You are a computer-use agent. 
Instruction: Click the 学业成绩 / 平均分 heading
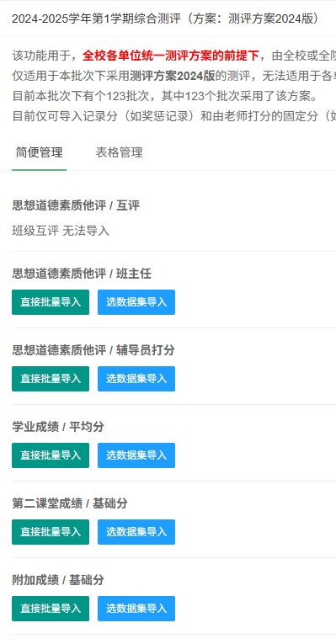(58, 427)
